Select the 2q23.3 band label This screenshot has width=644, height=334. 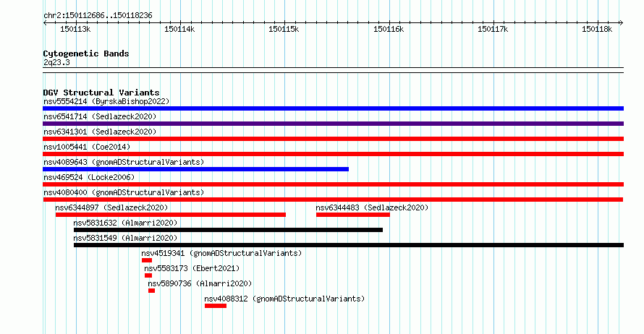(x=56, y=63)
